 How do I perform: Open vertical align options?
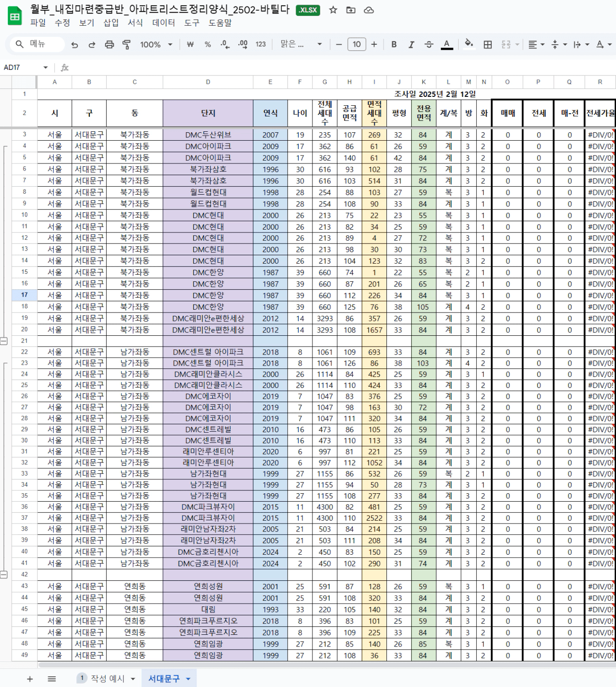[x=559, y=45]
